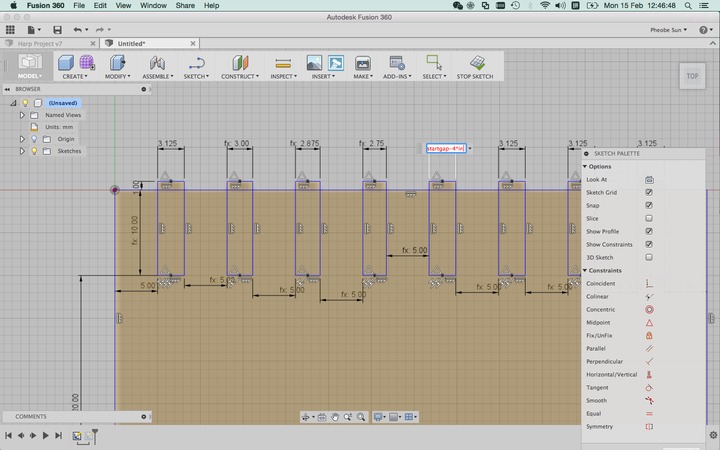Enable the Slice checkbox

pyautogui.click(x=649, y=218)
